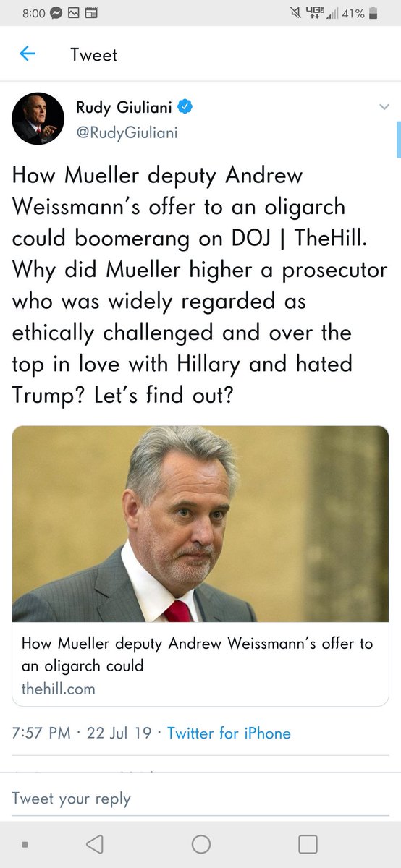The height and width of the screenshot is (868, 401).
Task: Expand the tweet options chevron
Action: (384, 107)
